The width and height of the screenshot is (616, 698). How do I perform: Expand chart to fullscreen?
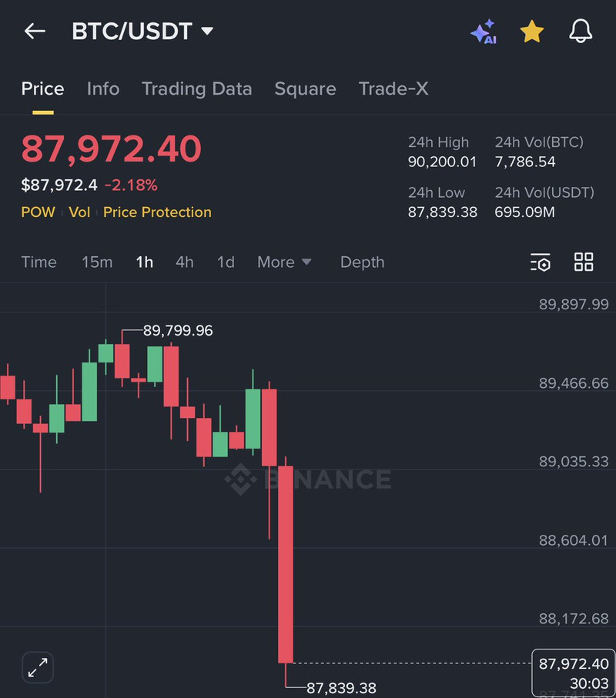coord(37,667)
